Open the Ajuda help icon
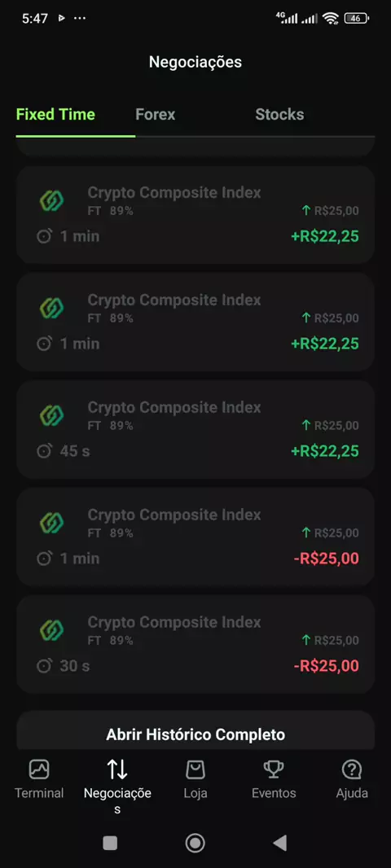Screen dimensions: 391x868 coord(352,769)
